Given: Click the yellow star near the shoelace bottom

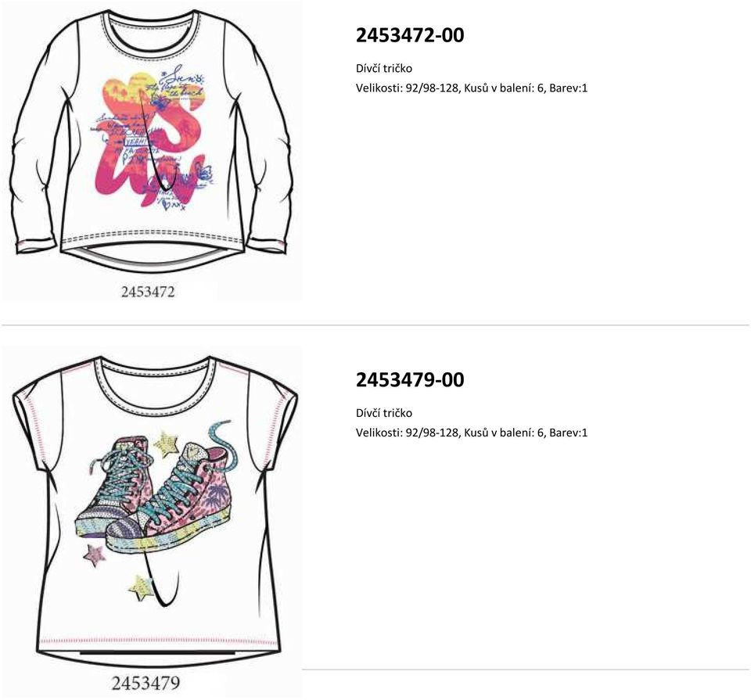Looking at the screenshot, I should pos(141,588).
